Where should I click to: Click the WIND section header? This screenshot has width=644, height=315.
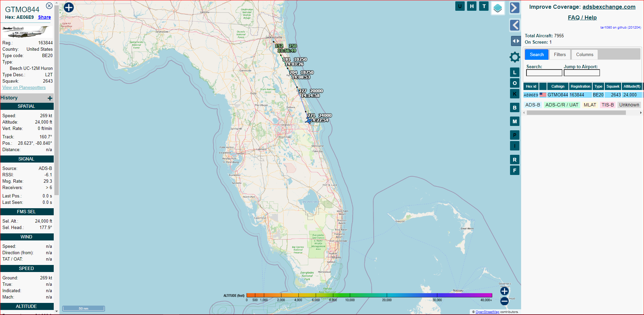click(x=27, y=237)
